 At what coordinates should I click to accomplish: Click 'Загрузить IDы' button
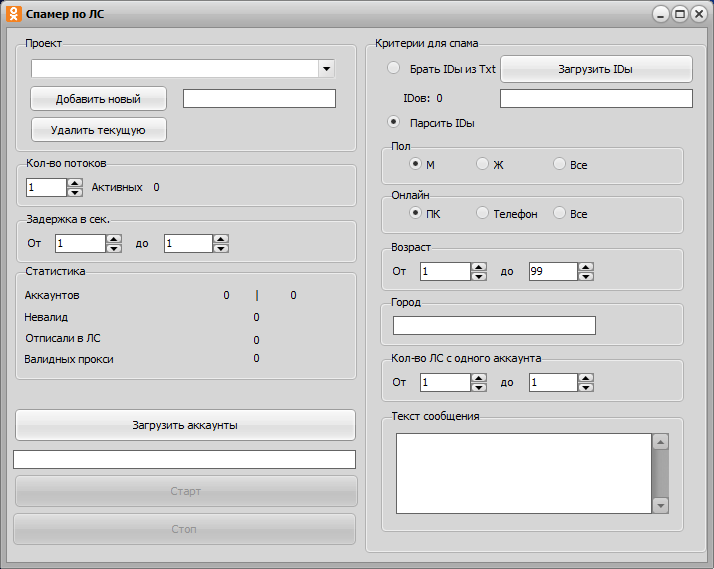click(596, 69)
